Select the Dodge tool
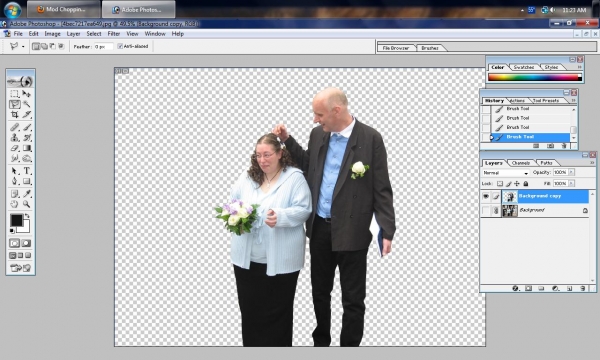This screenshot has height=360, width=600. [26, 158]
